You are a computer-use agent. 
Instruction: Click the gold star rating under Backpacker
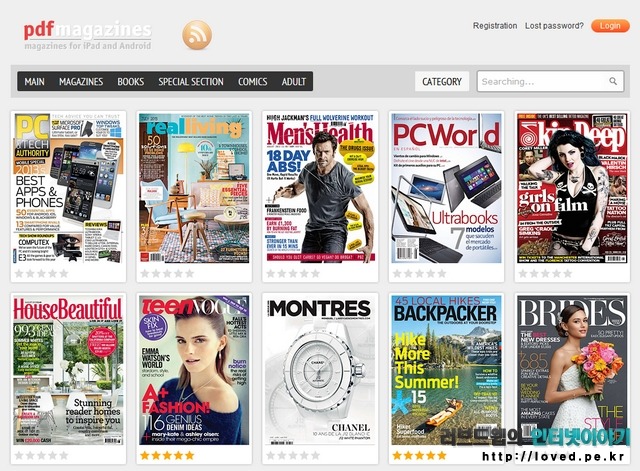pos(419,455)
